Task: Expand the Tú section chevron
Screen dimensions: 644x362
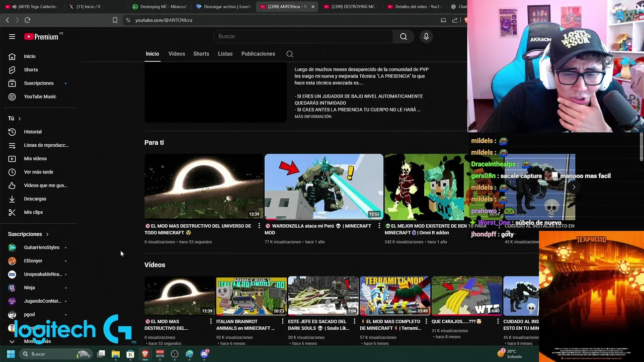Action: pyautogui.click(x=20, y=119)
